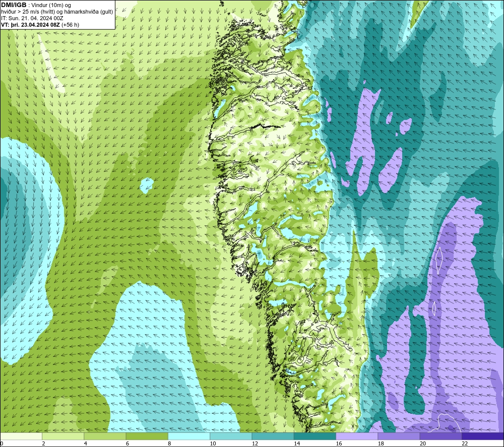Click the legend scale label "2"
Image resolution: width=504 pixels, height=447 pixels.
click(43, 443)
